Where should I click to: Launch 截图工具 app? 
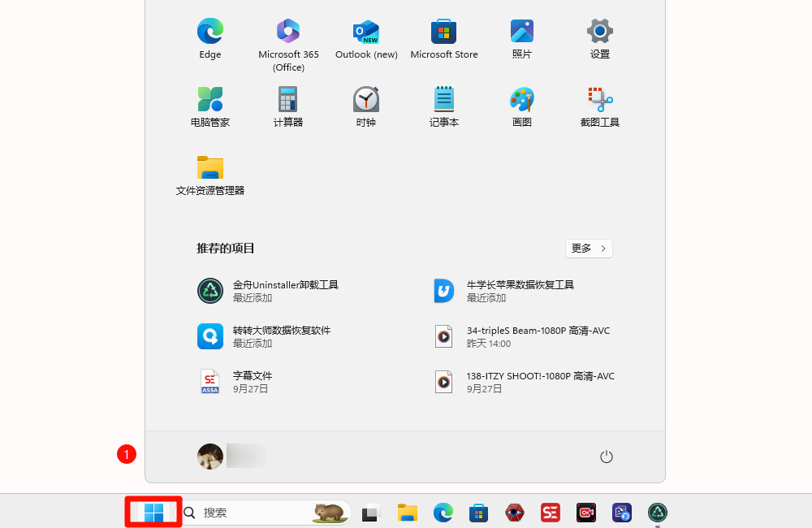click(x=600, y=106)
